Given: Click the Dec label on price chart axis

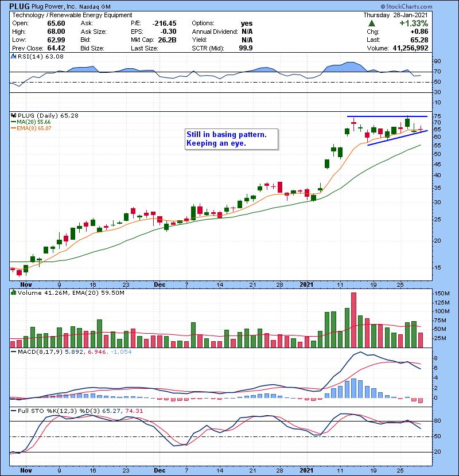Looking at the screenshot, I should (x=160, y=284).
